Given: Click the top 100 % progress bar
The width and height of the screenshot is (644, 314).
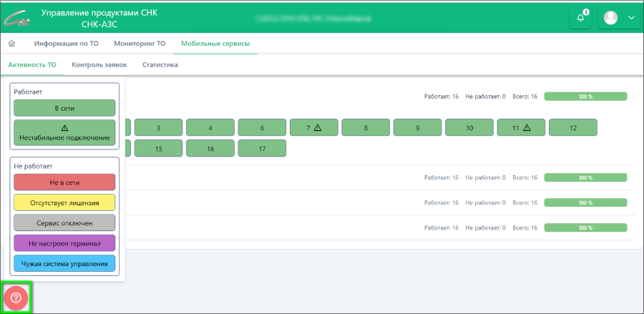Looking at the screenshot, I should pos(585,97).
